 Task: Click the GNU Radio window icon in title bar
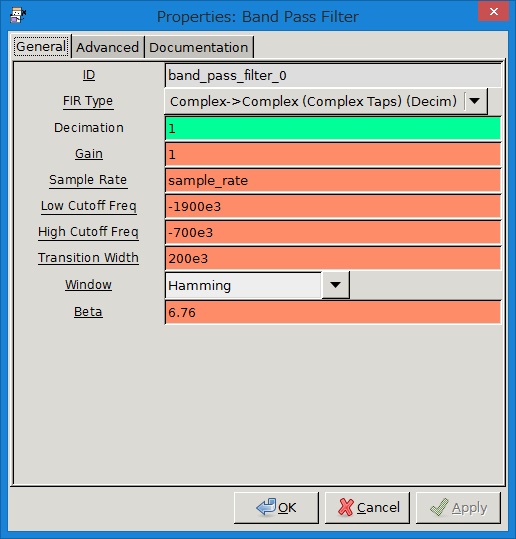(18, 15)
